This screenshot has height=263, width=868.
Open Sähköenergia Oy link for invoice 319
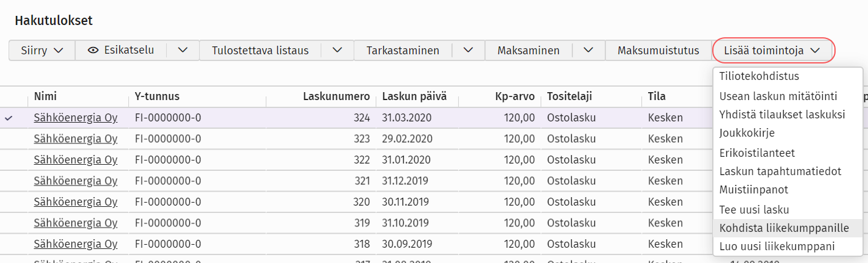(76, 223)
